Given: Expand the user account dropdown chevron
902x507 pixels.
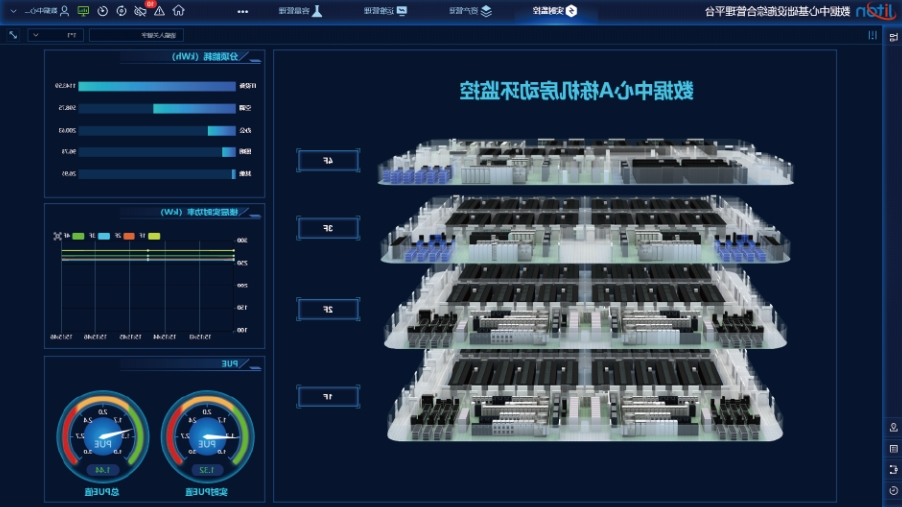Looking at the screenshot, I should point(11,11).
